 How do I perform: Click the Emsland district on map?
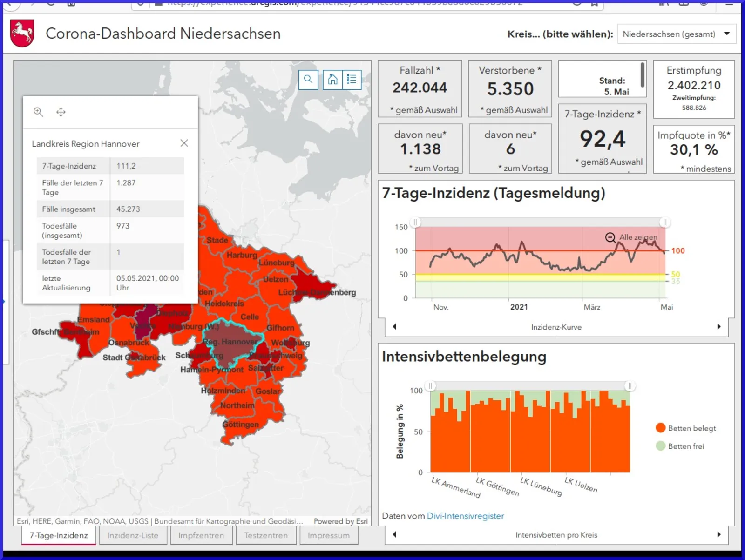tap(93, 320)
